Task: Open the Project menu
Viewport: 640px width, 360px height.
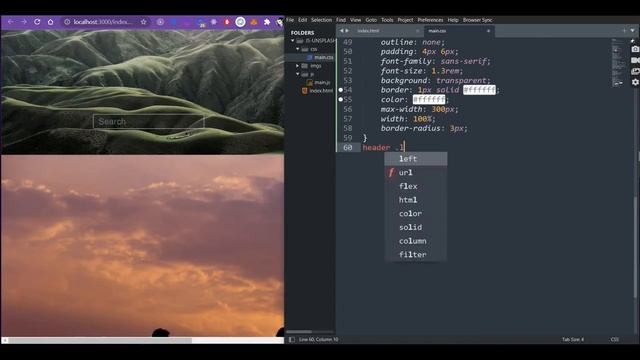Action: [x=405, y=20]
